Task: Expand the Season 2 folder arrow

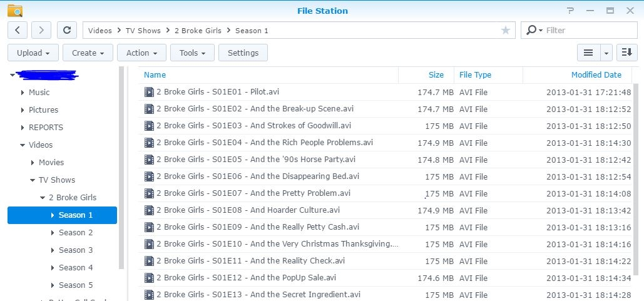Action: coord(53,233)
